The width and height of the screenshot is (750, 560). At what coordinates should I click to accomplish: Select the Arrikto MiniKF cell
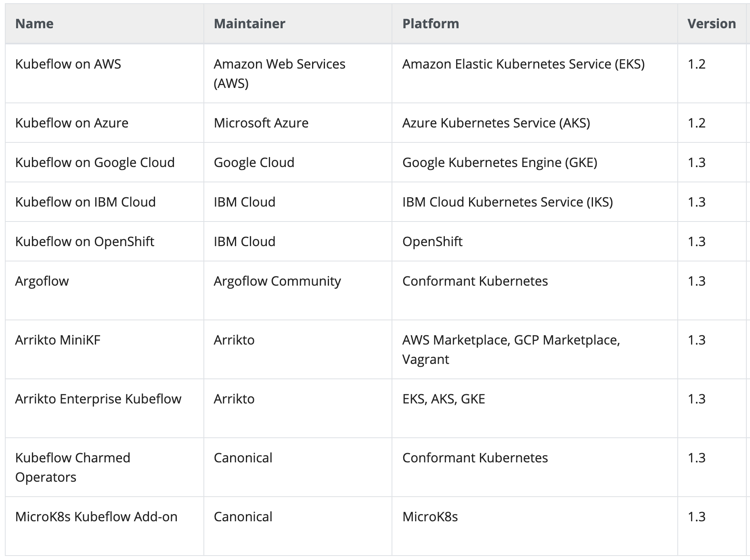click(105, 349)
